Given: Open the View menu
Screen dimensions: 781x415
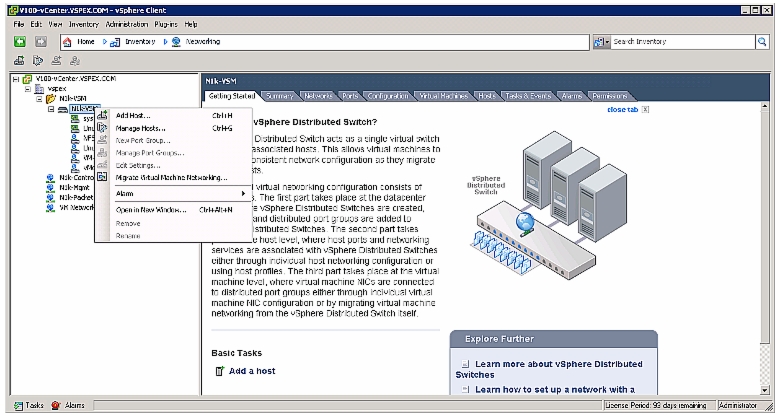Looking at the screenshot, I should point(55,24).
